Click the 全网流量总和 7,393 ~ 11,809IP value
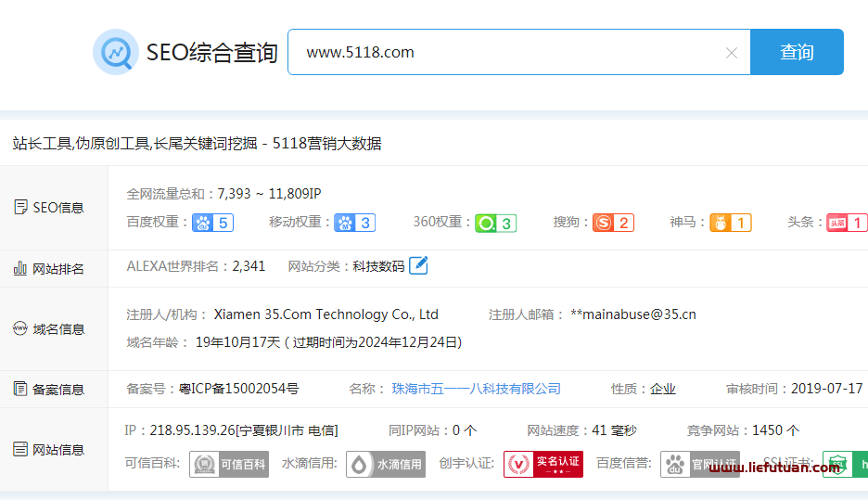The image size is (868, 500). pos(269,194)
